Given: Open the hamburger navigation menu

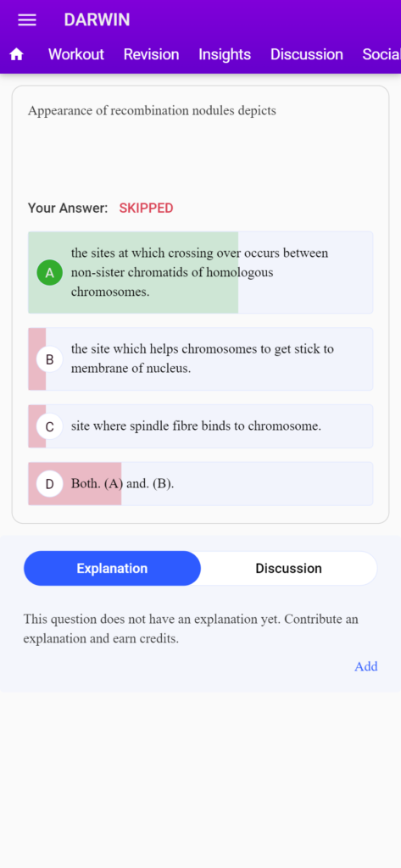Looking at the screenshot, I should [x=27, y=20].
